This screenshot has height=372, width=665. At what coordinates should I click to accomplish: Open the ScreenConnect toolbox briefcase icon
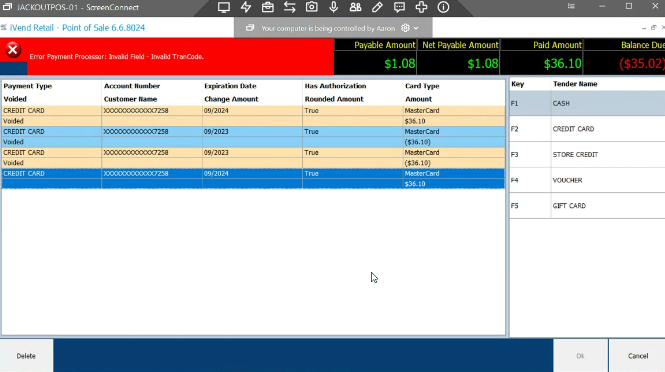pos(268,7)
